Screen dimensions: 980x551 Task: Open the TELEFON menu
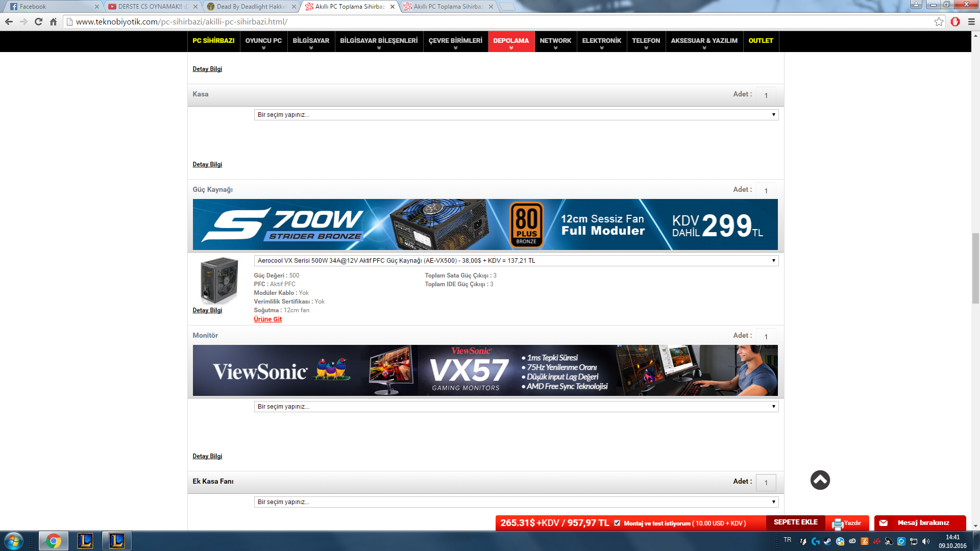point(646,41)
